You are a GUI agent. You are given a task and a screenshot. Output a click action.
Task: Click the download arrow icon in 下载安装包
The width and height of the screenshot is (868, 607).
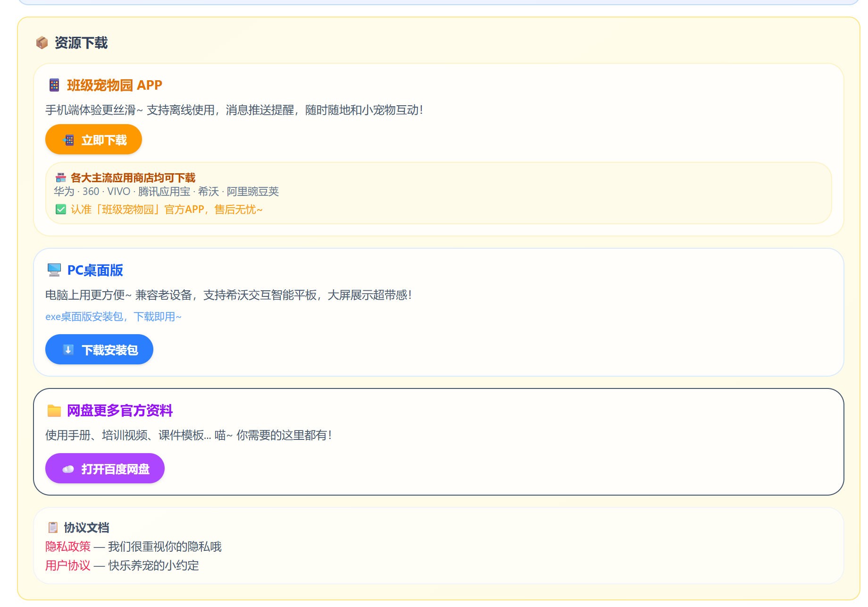click(68, 350)
